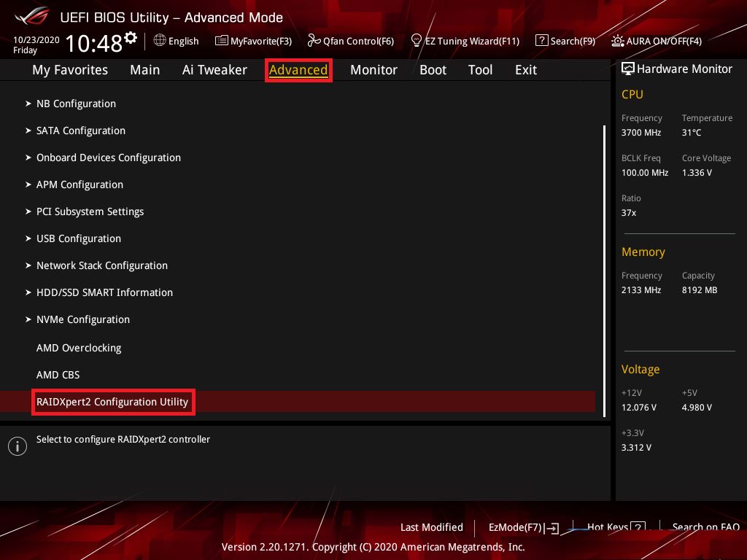The image size is (747, 560).
Task: Click the 10:48 clock display
Action: (94, 43)
